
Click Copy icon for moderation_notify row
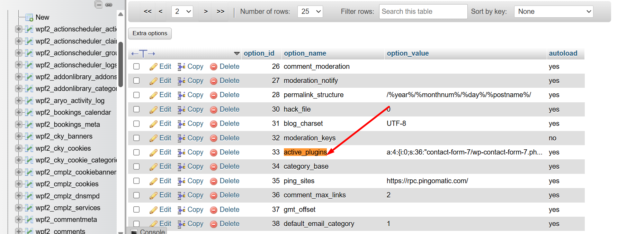coord(181,81)
